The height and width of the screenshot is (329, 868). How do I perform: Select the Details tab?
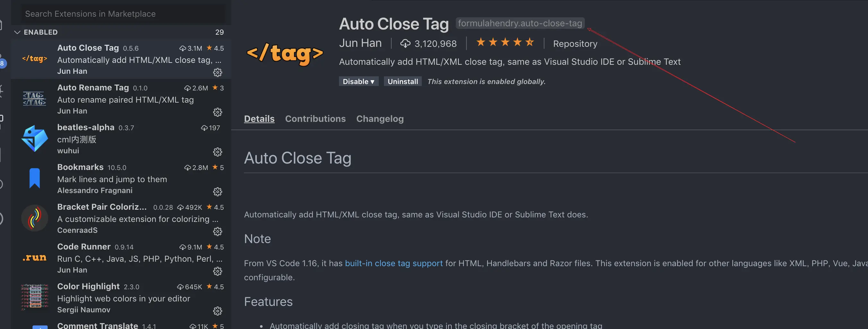(259, 119)
